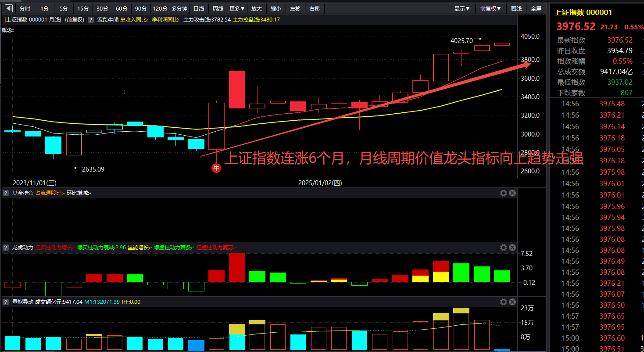Open settings gear of the 龙虎动力 panel
Screen dimensions: 644x352
point(504,248)
